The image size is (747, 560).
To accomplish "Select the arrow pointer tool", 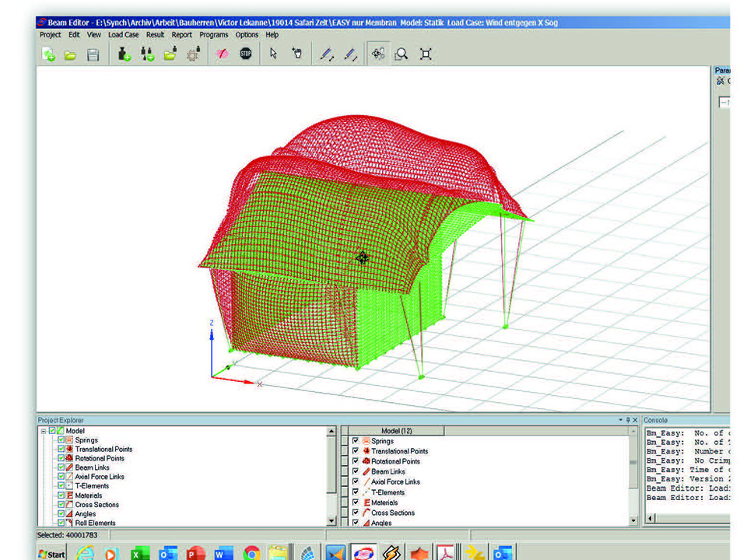I will [273, 54].
